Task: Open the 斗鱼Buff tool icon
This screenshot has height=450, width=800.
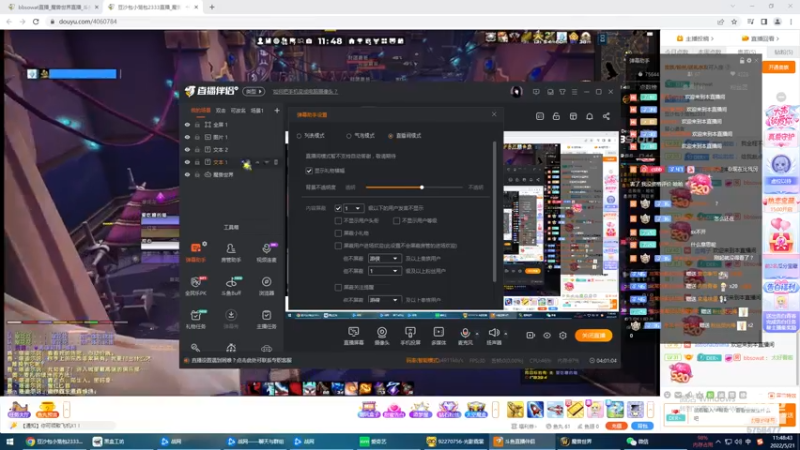Action: pos(231,286)
